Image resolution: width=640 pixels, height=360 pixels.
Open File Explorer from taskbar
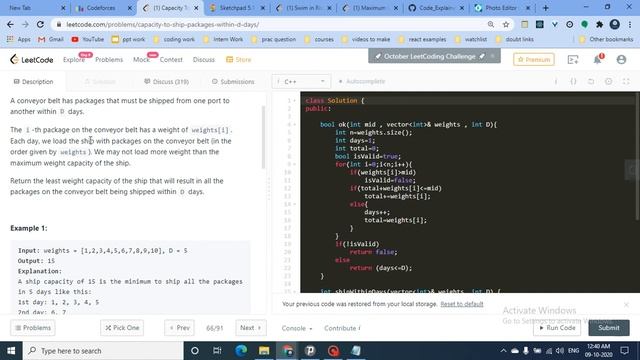[x=264, y=351]
